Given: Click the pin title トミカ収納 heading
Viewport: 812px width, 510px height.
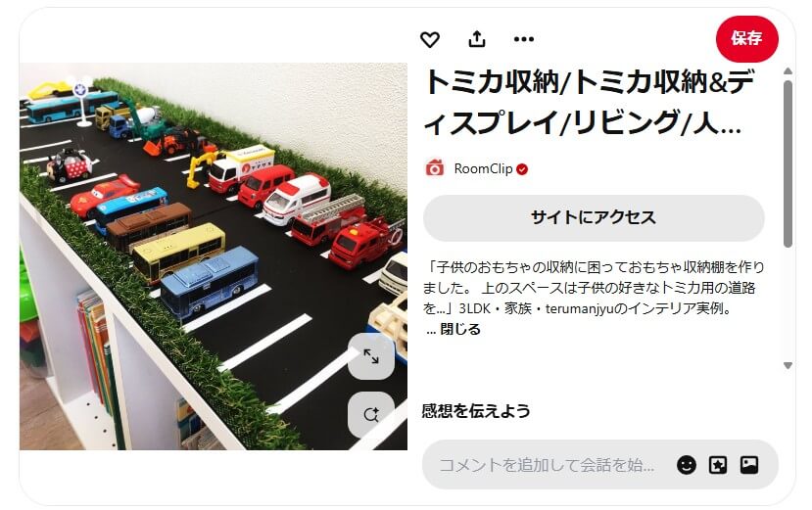Looking at the screenshot, I should click(x=590, y=102).
